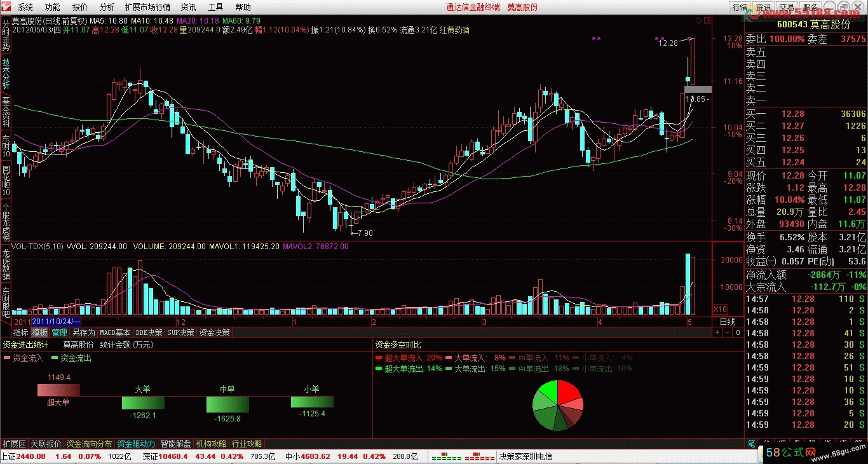The height and width of the screenshot is (464, 868).
Task: Open the 报价 menu
Action: 80,7
